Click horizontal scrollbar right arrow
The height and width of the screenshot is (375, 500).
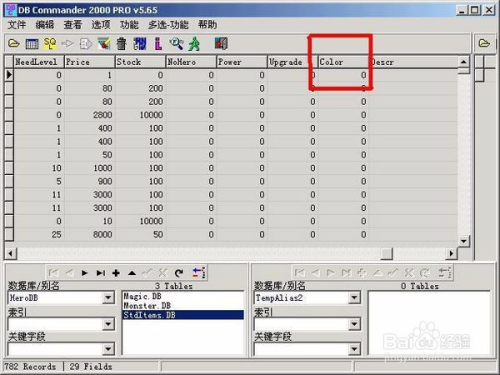point(452,254)
